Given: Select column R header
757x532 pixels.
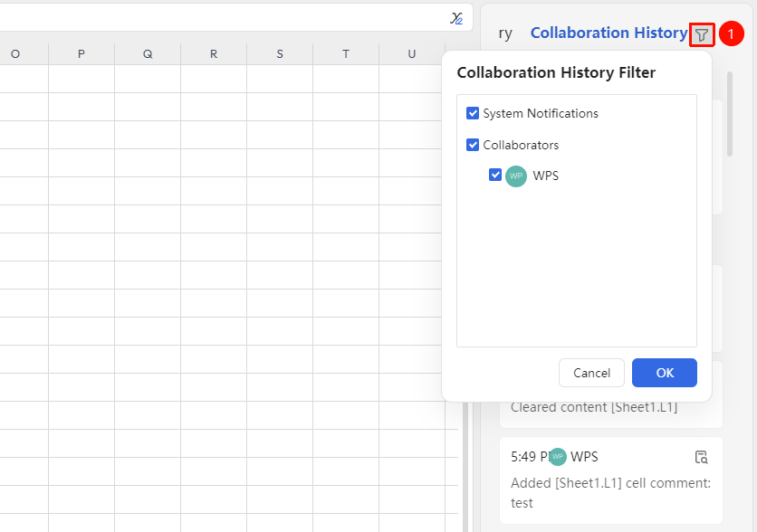Looking at the screenshot, I should click(x=214, y=54).
